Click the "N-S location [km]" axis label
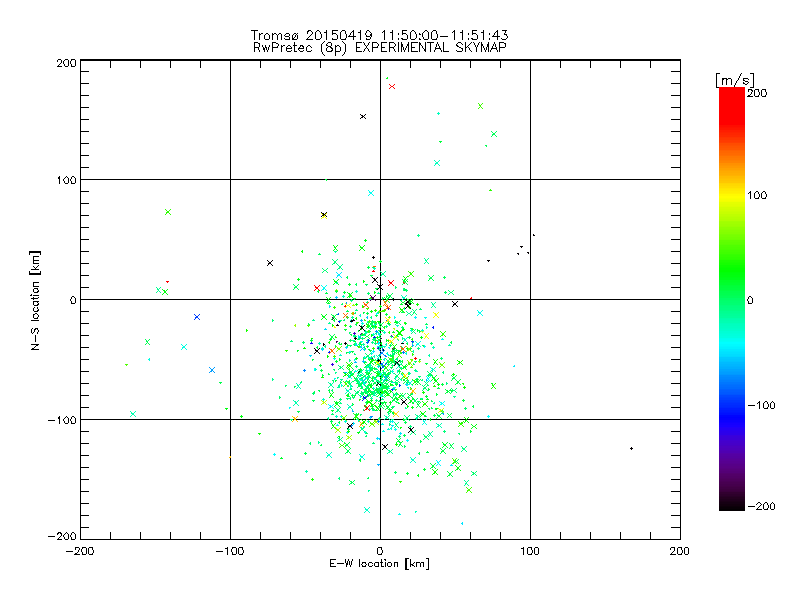The image size is (800, 600). point(35,300)
